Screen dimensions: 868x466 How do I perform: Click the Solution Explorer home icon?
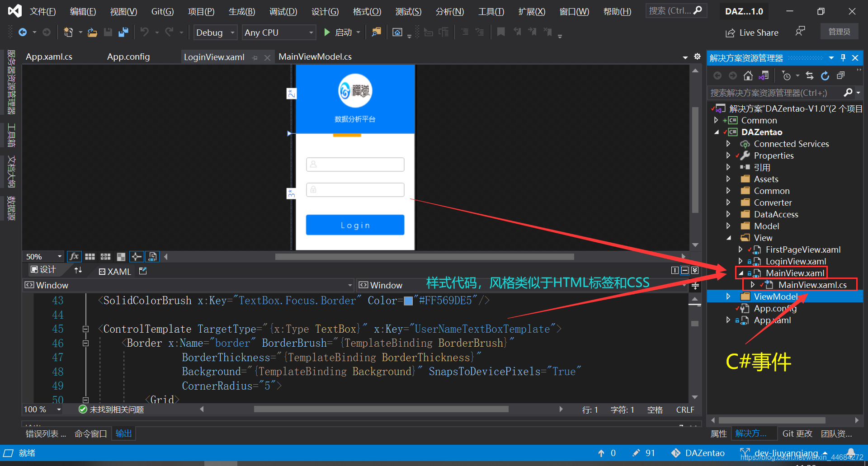pos(748,76)
